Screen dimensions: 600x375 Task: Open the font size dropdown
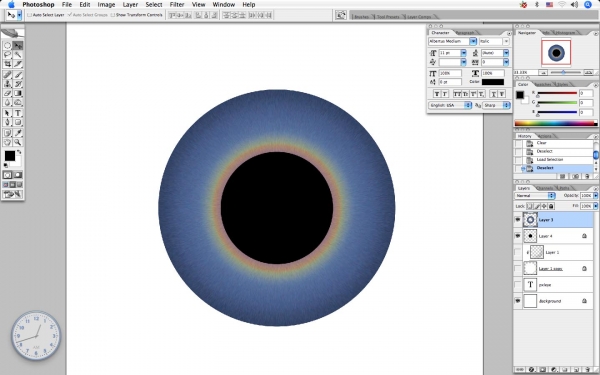463,53
